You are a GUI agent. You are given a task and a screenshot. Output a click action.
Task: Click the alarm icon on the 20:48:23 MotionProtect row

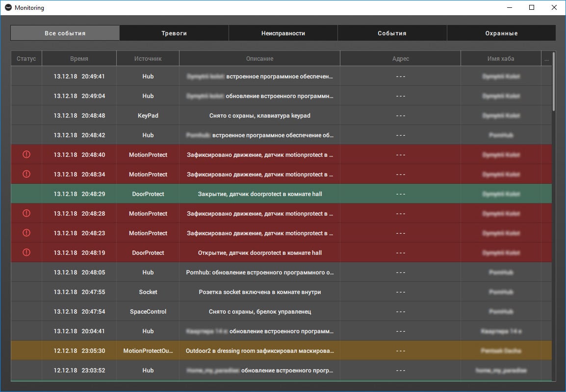(26, 233)
